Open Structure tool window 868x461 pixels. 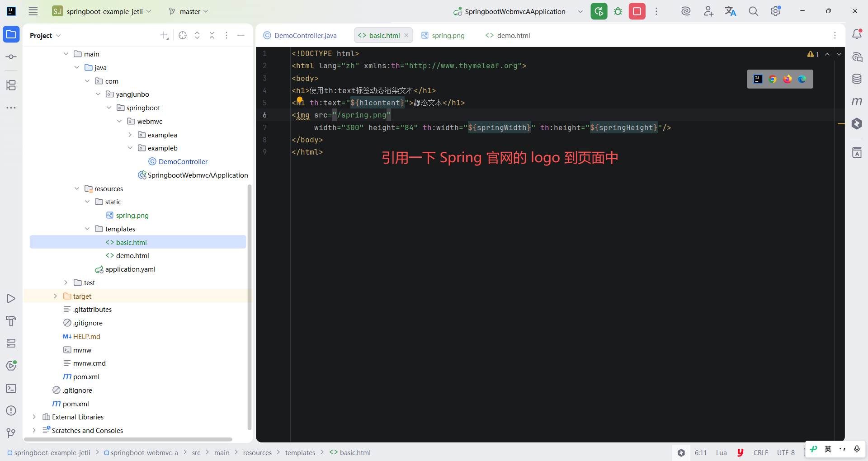point(11,85)
